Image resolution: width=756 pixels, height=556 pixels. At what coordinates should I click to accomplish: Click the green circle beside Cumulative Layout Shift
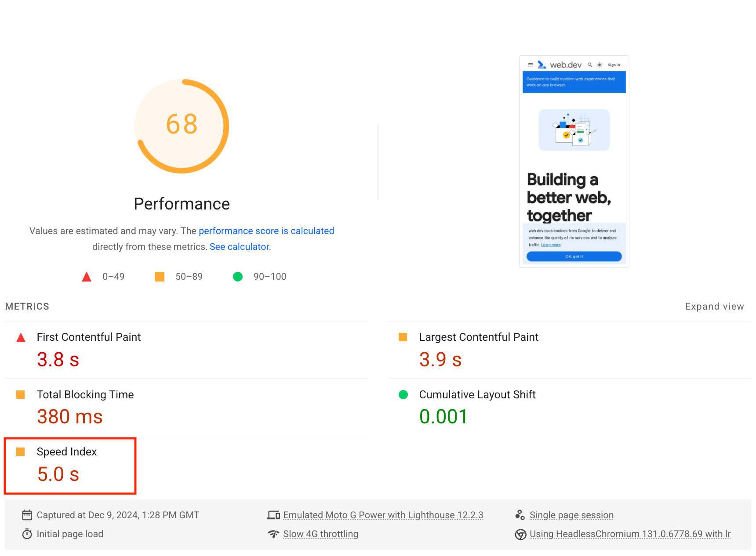tap(403, 394)
